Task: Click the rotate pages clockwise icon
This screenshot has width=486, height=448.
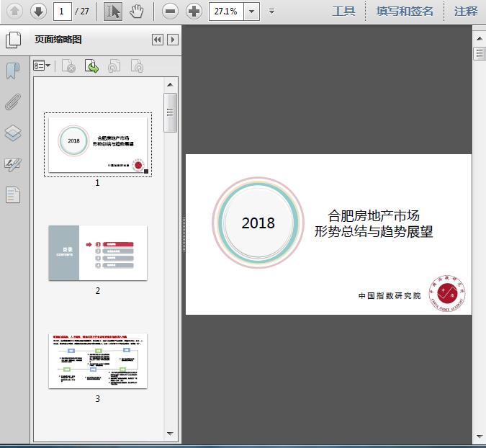Action: [x=137, y=66]
